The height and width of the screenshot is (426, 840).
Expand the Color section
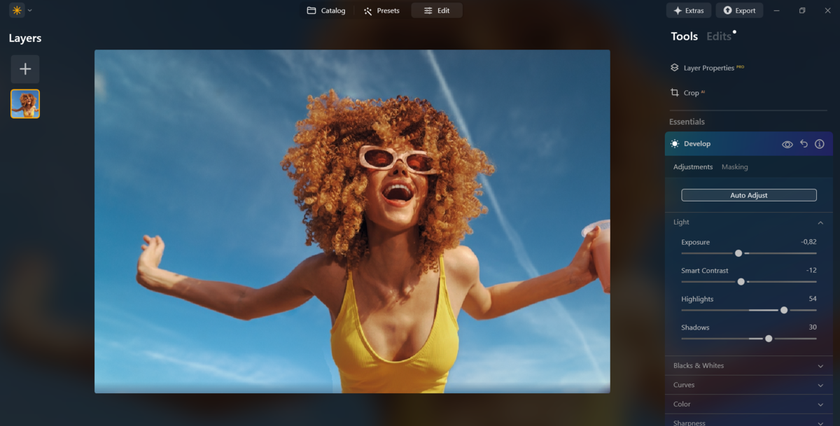coord(748,404)
